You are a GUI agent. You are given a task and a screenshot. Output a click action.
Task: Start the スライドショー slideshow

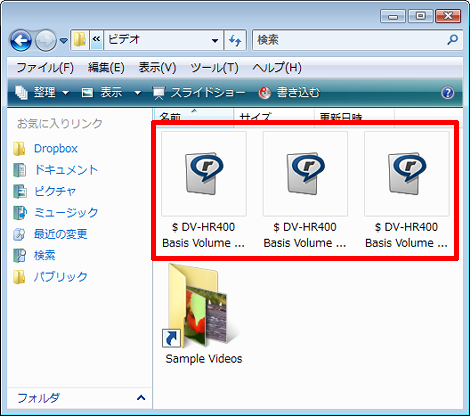pyautogui.click(x=199, y=92)
